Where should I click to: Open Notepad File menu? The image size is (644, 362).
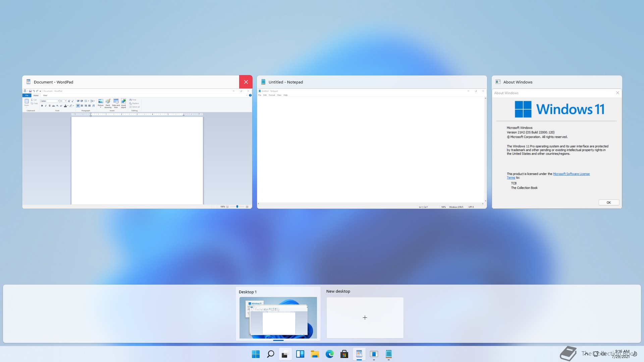click(260, 95)
